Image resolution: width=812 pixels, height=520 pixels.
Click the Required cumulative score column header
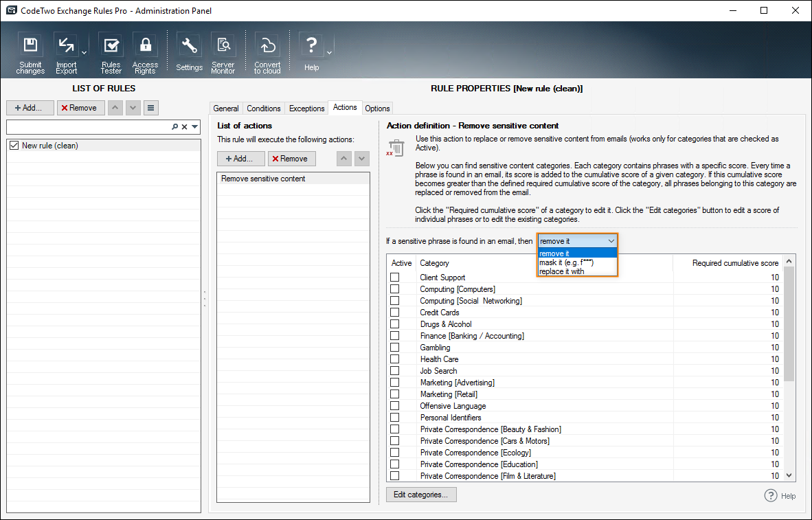(x=728, y=263)
